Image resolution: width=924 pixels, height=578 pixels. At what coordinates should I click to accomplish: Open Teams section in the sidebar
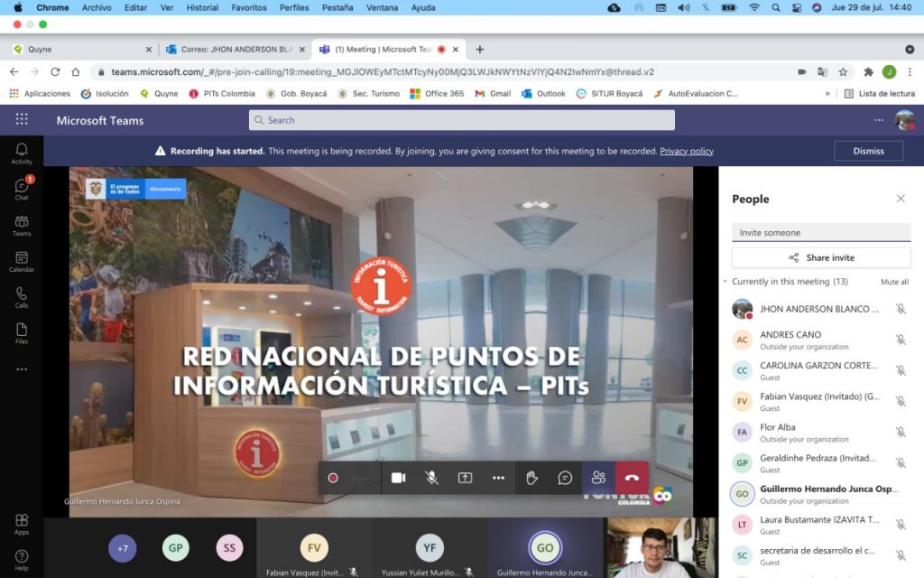pyautogui.click(x=22, y=225)
